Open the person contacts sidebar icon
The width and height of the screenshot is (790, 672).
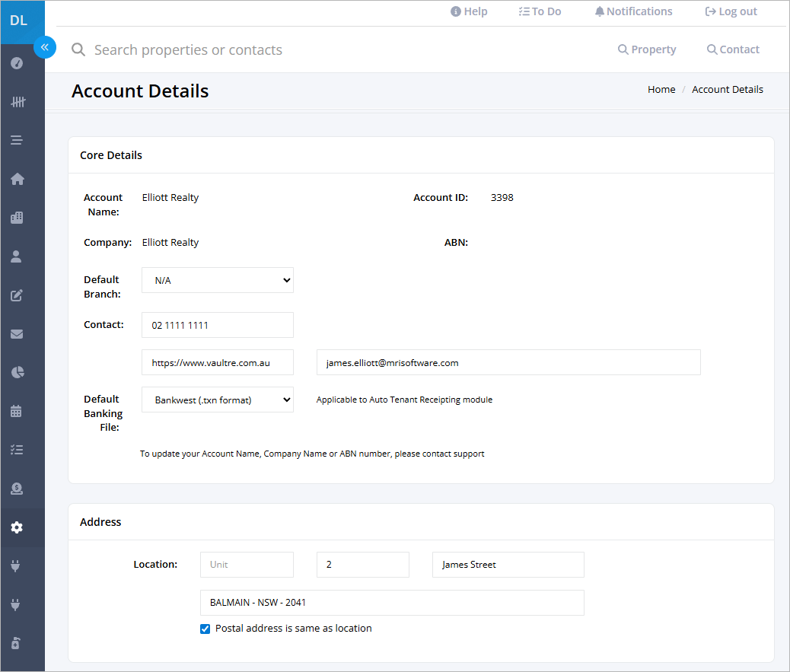pos(16,256)
